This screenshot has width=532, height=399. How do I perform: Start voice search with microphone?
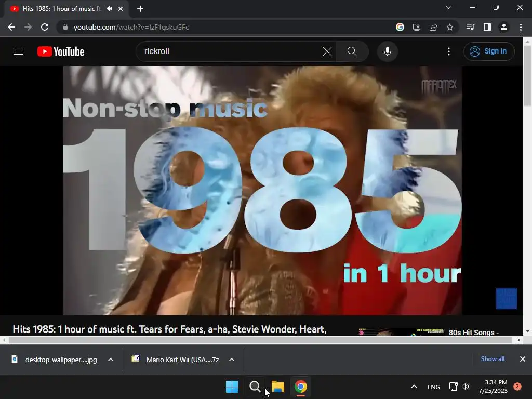click(x=387, y=51)
